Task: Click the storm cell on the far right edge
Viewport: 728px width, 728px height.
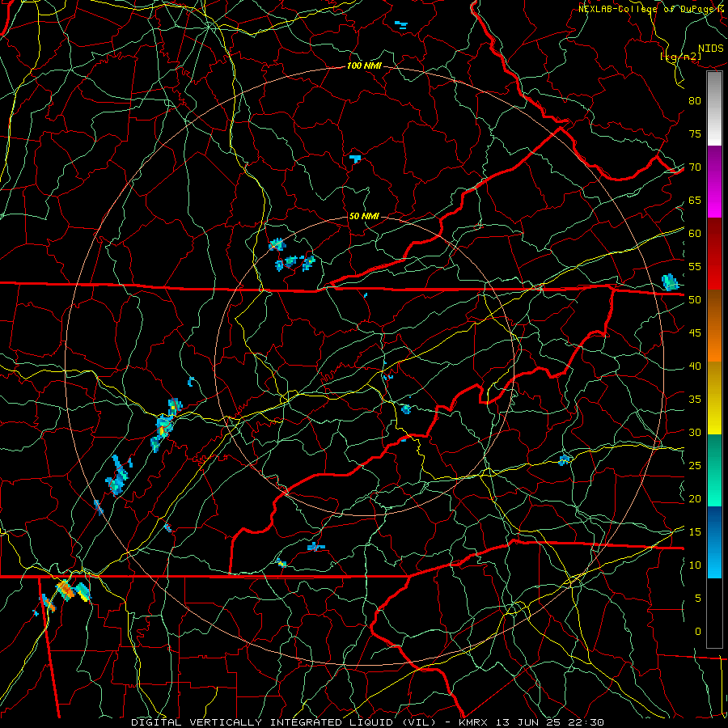Action: pos(670,282)
